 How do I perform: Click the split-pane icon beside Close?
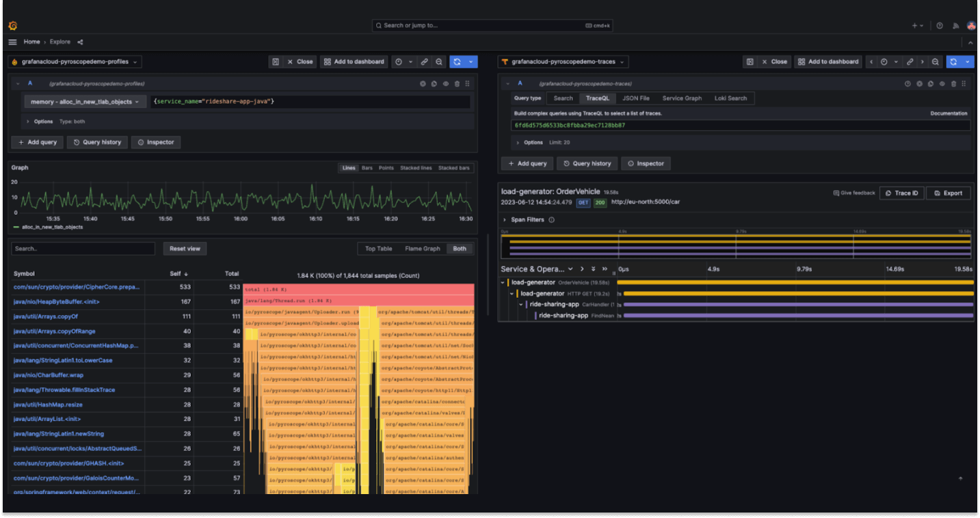tap(276, 62)
